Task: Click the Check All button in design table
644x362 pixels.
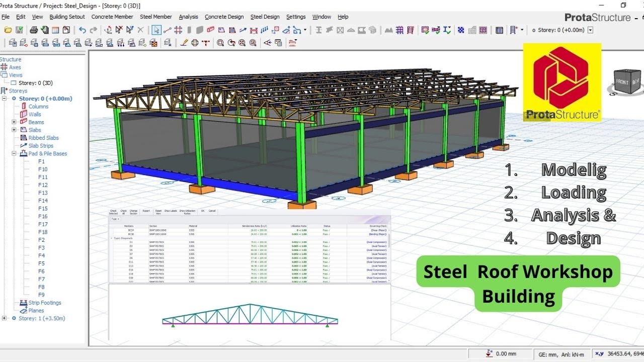Action: [x=123, y=212]
